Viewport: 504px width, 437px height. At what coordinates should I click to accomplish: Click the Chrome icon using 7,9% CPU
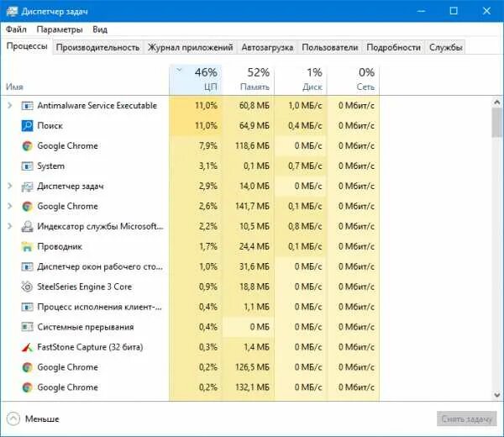(x=27, y=145)
